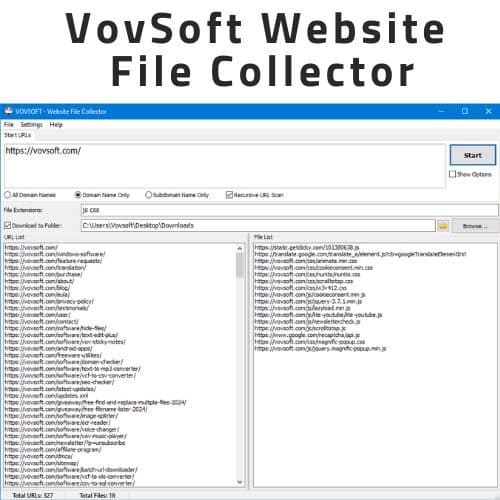Open the File menu
Screen dimensions: 500x500
(x=9, y=124)
